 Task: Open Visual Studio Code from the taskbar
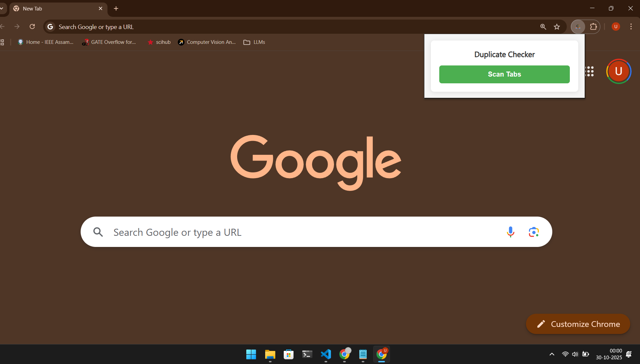[326, 354]
